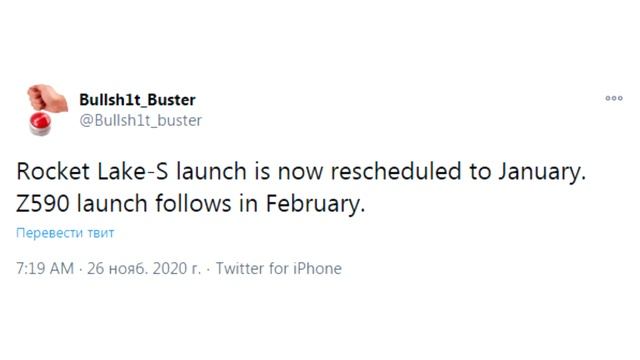Click the fist image in the avatar
The width and height of the screenshot is (640, 360).
pyautogui.click(x=47, y=98)
